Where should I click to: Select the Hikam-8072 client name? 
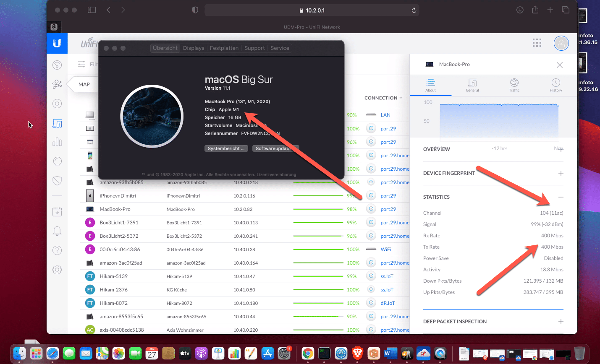113,303
